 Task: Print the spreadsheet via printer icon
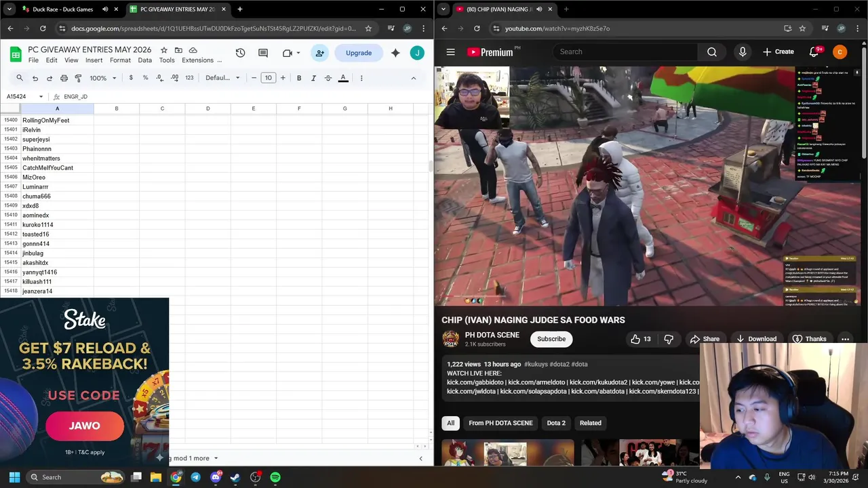coord(64,78)
